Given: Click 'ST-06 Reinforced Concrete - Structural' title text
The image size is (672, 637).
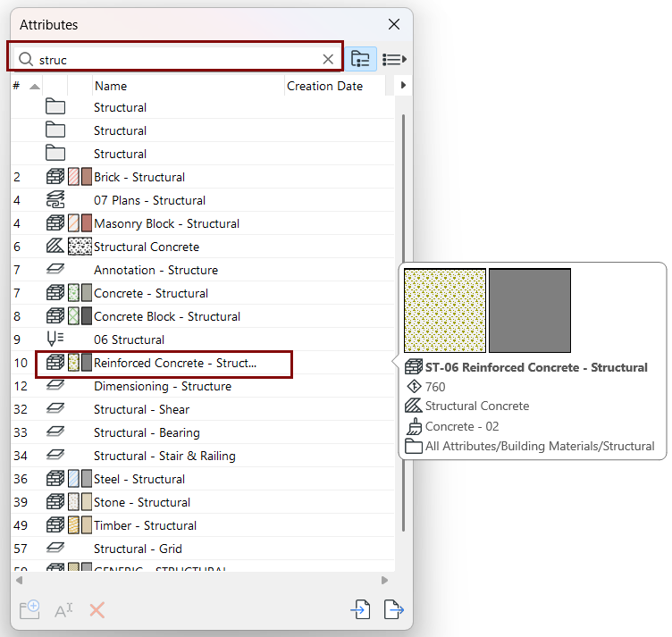Looking at the screenshot, I should [x=536, y=367].
